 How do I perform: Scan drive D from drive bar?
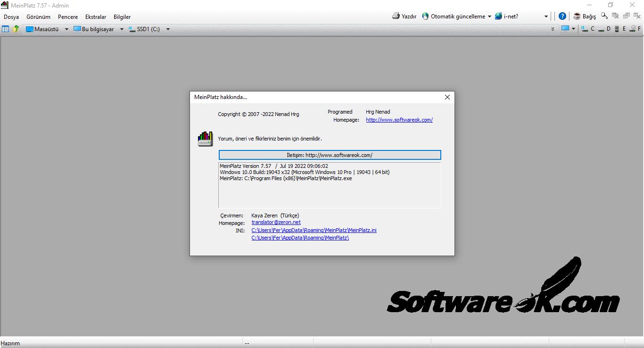pos(604,29)
